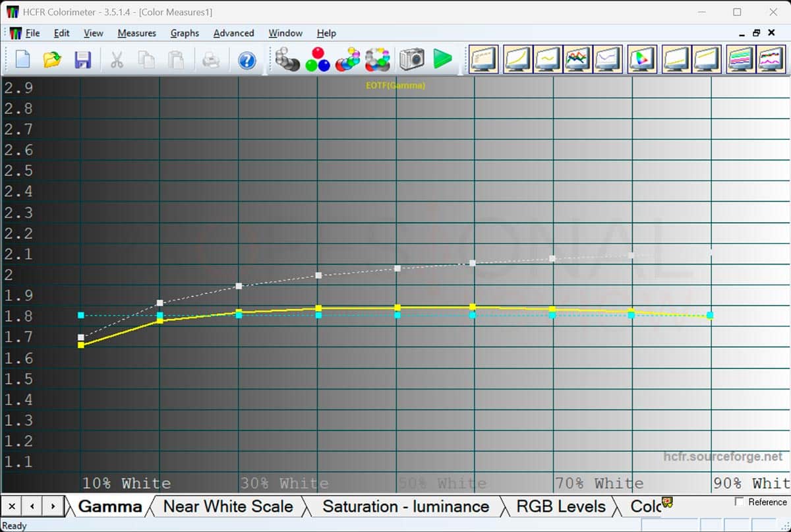Save measures with the floppy disk icon
This screenshot has height=532, width=791.
click(x=82, y=59)
